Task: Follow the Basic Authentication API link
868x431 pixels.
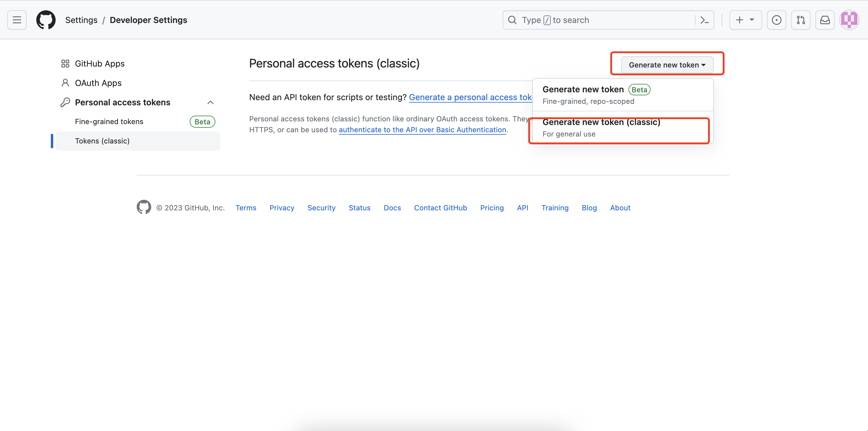Action: click(422, 130)
